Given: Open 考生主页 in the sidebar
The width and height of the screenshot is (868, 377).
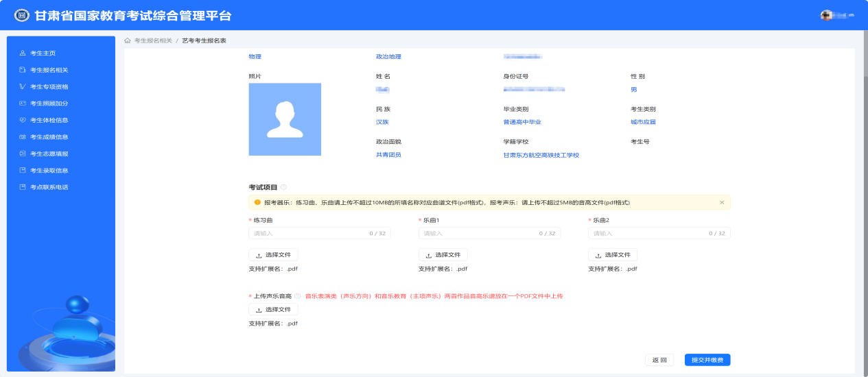Looking at the screenshot, I should tap(43, 53).
